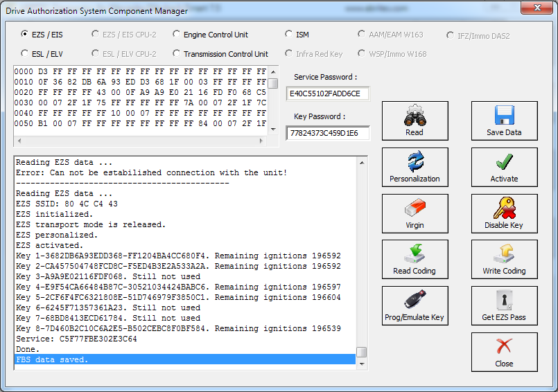The image size is (558, 392).
Task: Click the Prog/Emulate Key button label
Action: (x=415, y=317)
